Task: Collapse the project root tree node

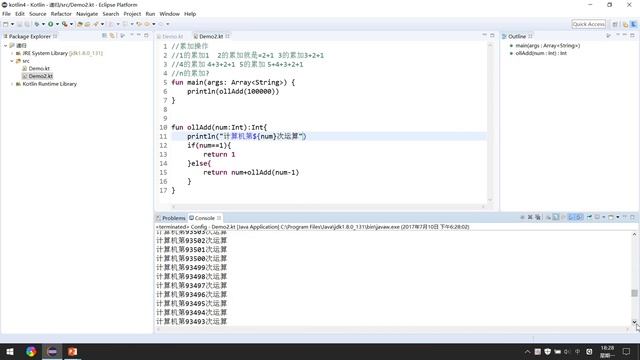Action: point(6,45)
